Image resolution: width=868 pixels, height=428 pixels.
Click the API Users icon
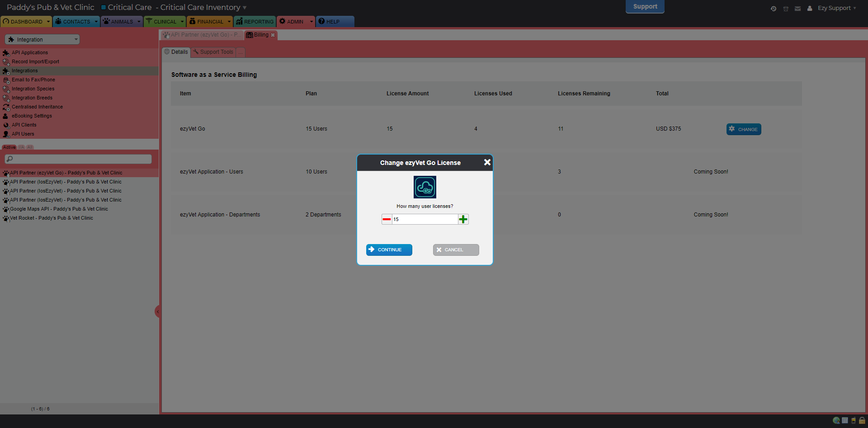[6, 134]
